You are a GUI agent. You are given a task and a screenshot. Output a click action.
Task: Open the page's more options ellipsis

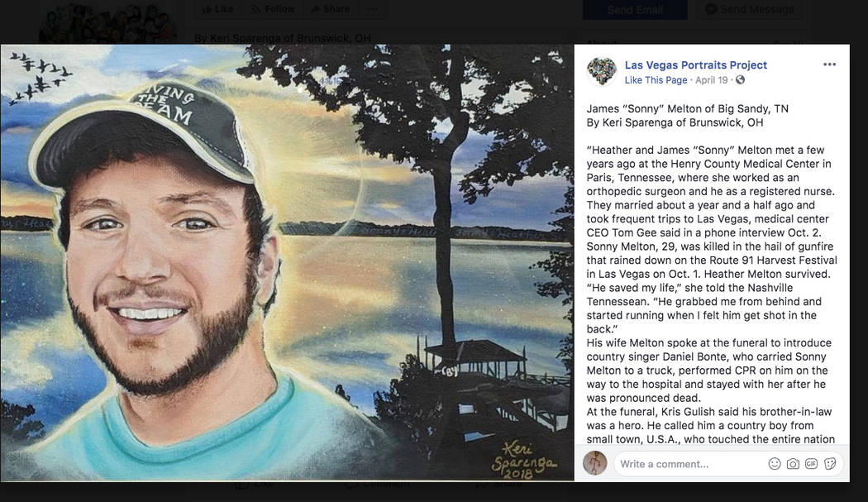(x=372, y=9)
